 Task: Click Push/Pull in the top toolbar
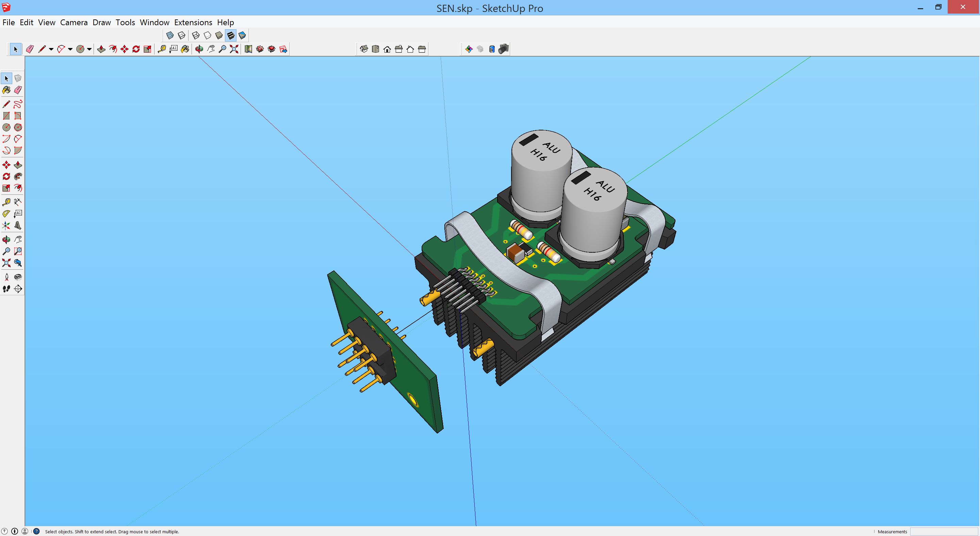[x=101, y=49]
